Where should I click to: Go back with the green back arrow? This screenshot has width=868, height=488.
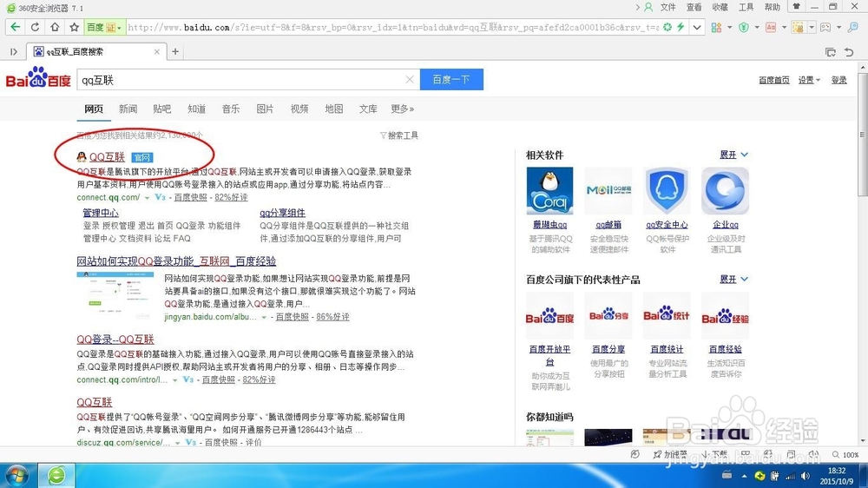point(15,27)
